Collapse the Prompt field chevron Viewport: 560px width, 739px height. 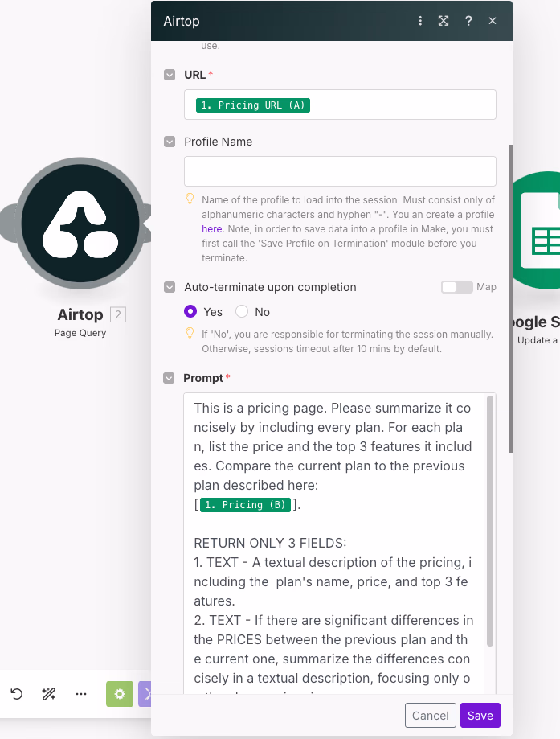[x=169, y=378]
